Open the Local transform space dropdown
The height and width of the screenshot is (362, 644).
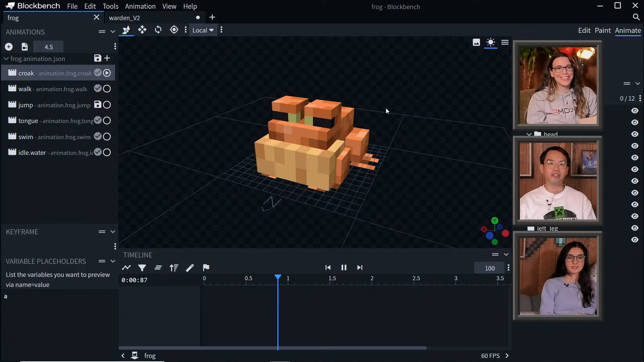pos(203,30)
